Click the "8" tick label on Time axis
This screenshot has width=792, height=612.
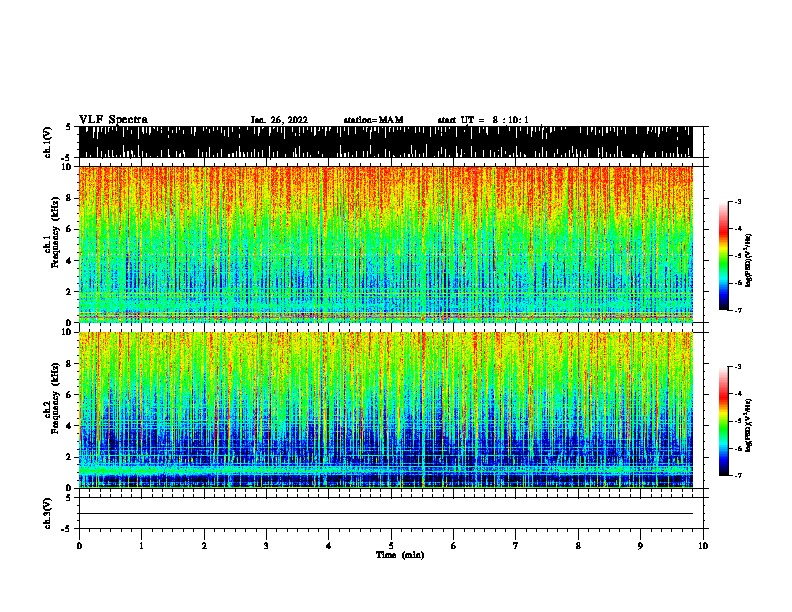click(x=578, y=545)
